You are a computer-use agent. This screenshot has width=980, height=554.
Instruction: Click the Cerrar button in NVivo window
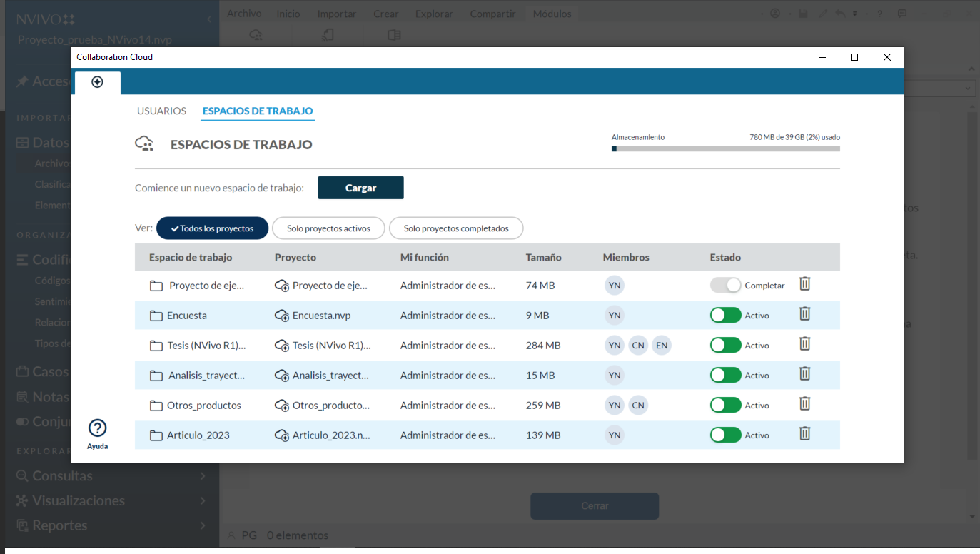[x=595, y=505]
